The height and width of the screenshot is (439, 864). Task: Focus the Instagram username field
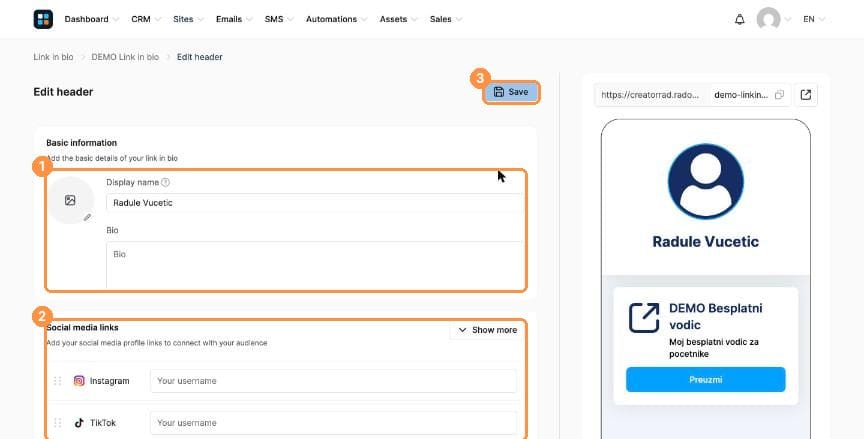pyautogui.click(x=333, y=381)
